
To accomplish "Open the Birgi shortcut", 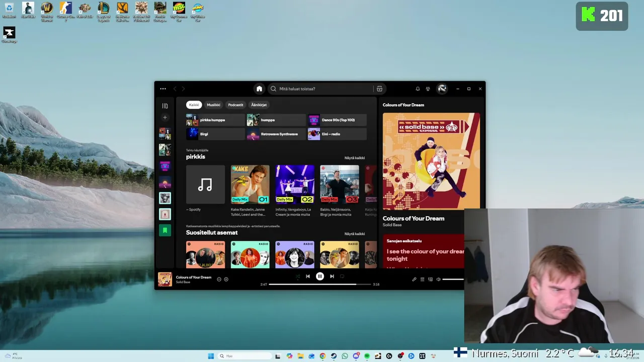I will coord(215,134).
